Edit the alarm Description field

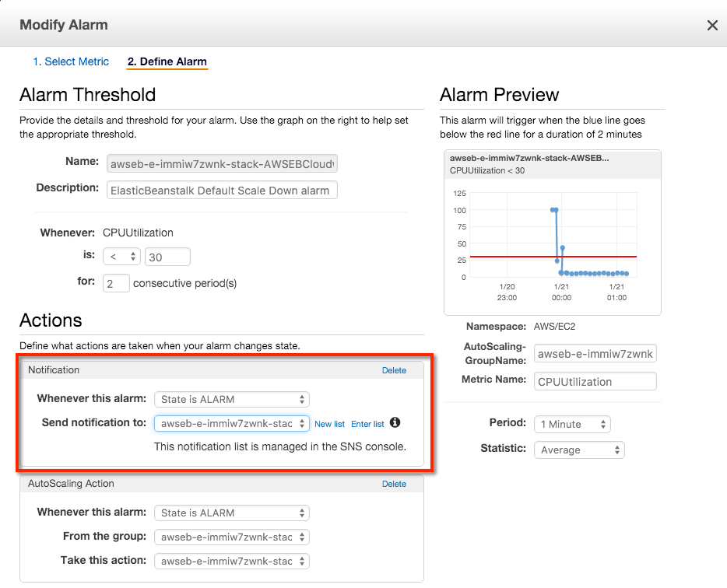click(222, 190)
